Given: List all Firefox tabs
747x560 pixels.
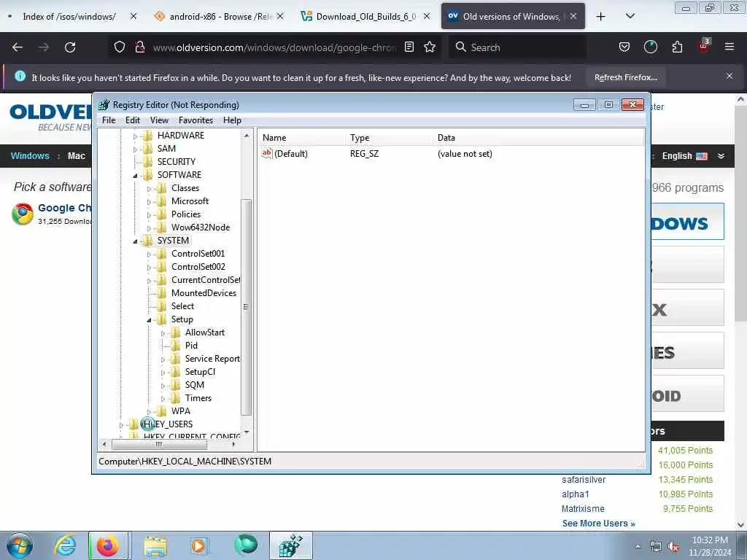Looking at the screenshot, I should pos(630,17).
